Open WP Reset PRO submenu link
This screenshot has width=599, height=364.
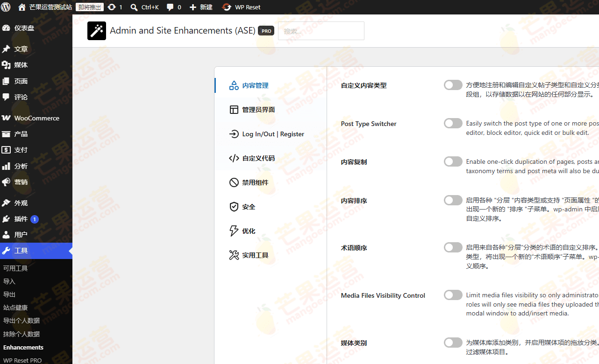[22, 360]
